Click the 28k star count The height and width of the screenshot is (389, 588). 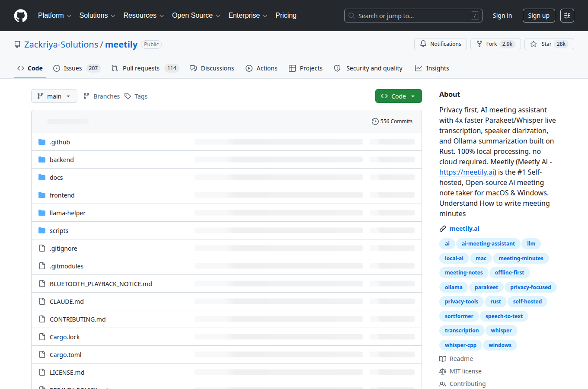tap(561, 44)
